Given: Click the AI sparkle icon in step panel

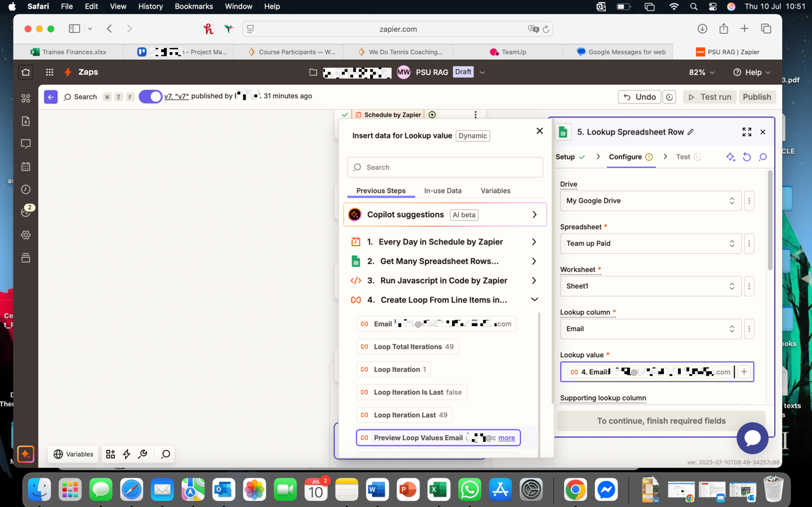Looking at the screenshot, I should 731,157.
